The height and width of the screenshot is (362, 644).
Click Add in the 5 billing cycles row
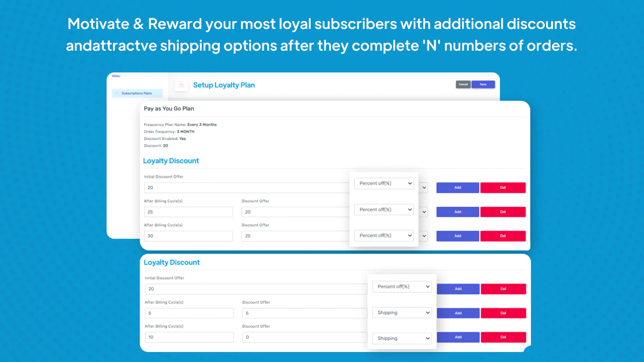pos(458,313)
